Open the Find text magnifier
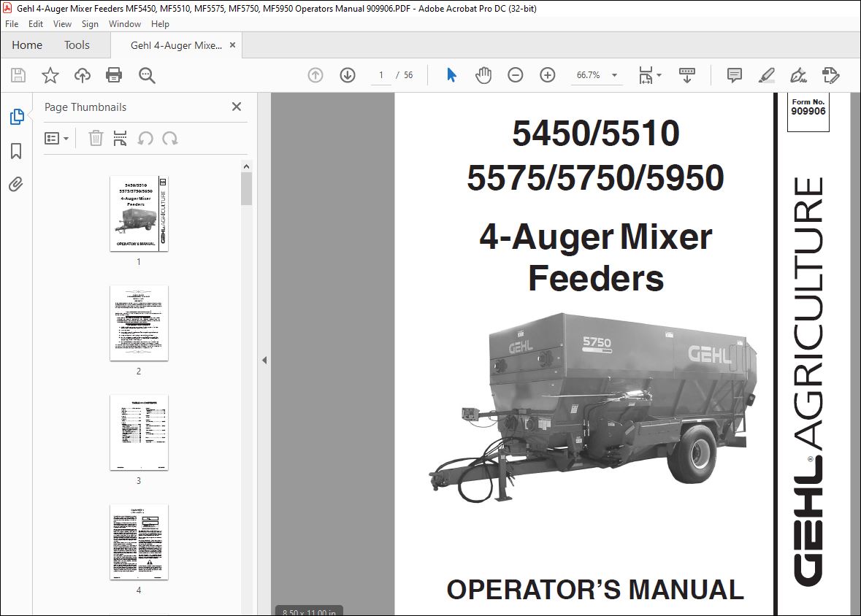 [x=147, y=75]
